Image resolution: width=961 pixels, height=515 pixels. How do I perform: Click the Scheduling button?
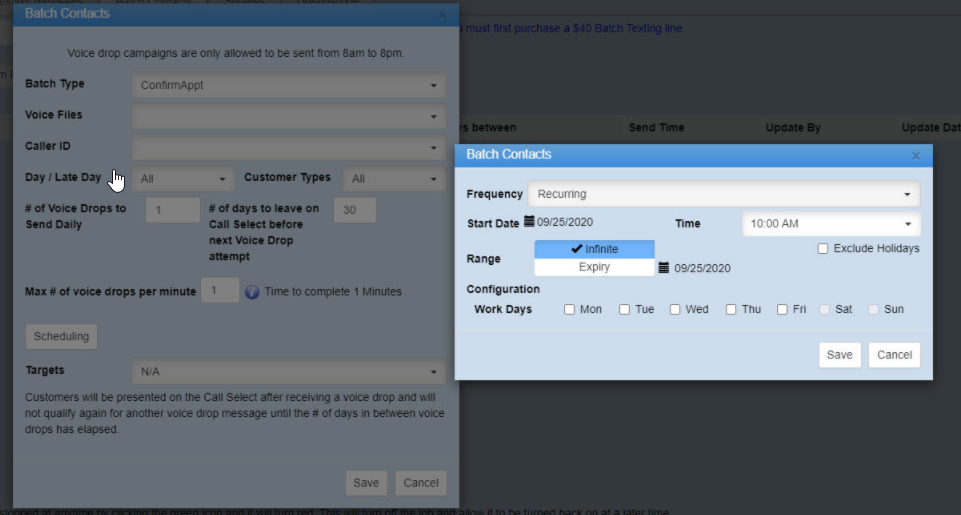(x=61, y=337)
